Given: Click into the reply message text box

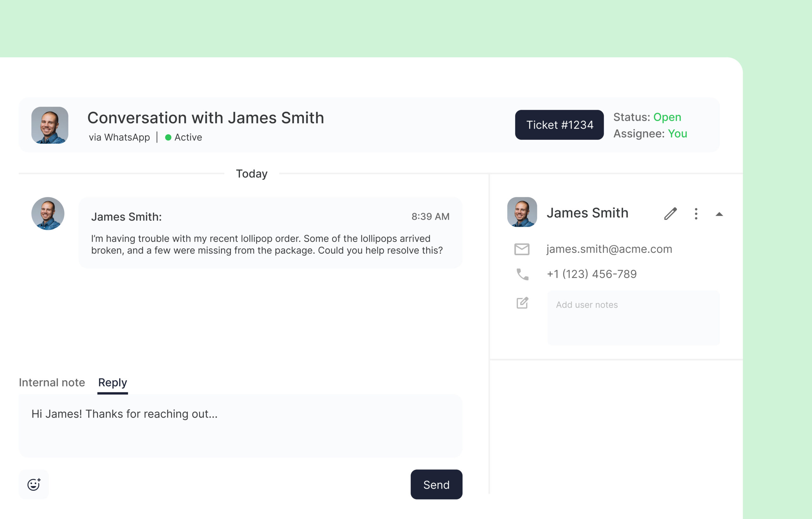Looking at the screenshot, I should 240,426.
